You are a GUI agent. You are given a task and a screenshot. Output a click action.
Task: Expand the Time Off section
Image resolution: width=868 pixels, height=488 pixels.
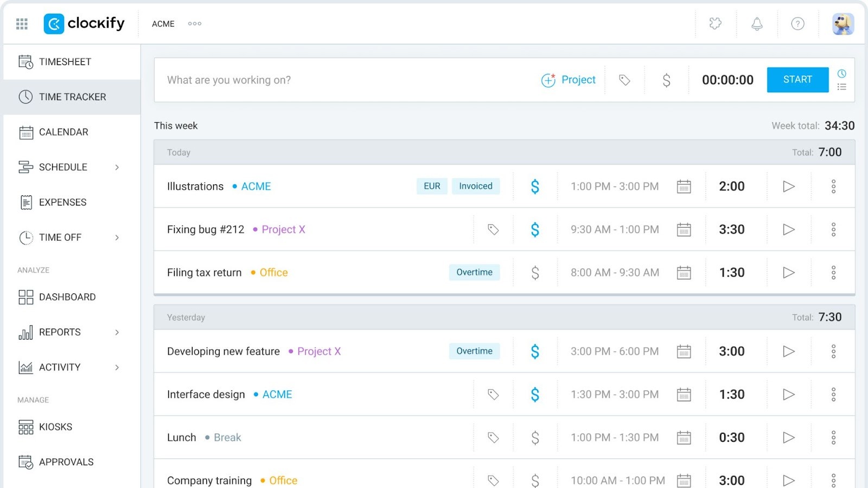click(117, 237)
